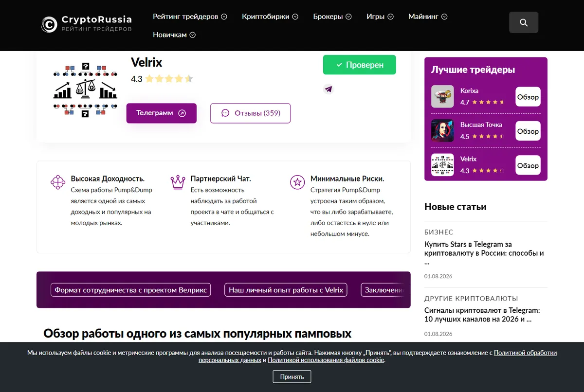Expand Майнинг menu chevron
Image resolution: width=584 pixels, height=392 pixels.
click(x=444, y=17)
